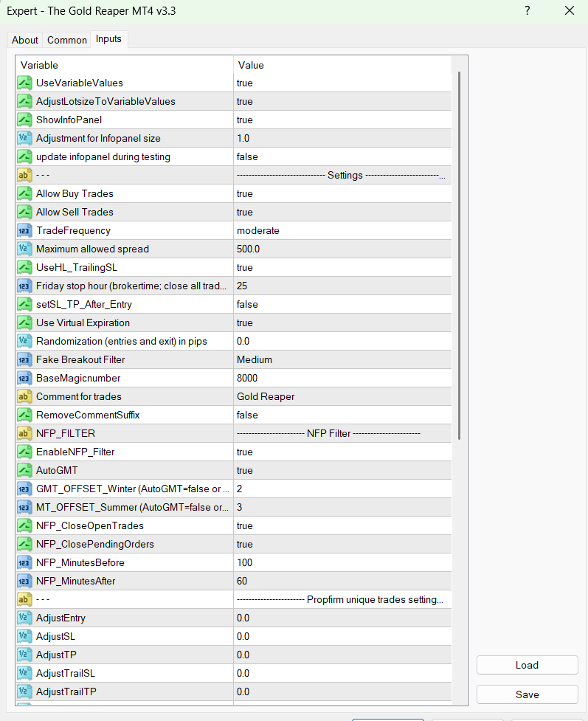Click the BaseMagicnumber value 8000
The height and width of the screenshot is (721, 588).
pyautogui.click(x=247, y=378)
